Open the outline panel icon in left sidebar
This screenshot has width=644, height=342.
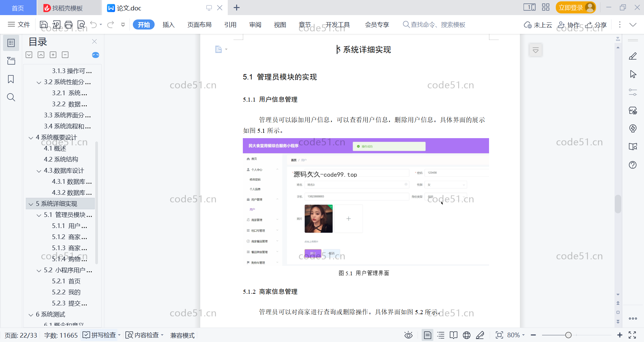pyautogui.click(x=11, y=43)
